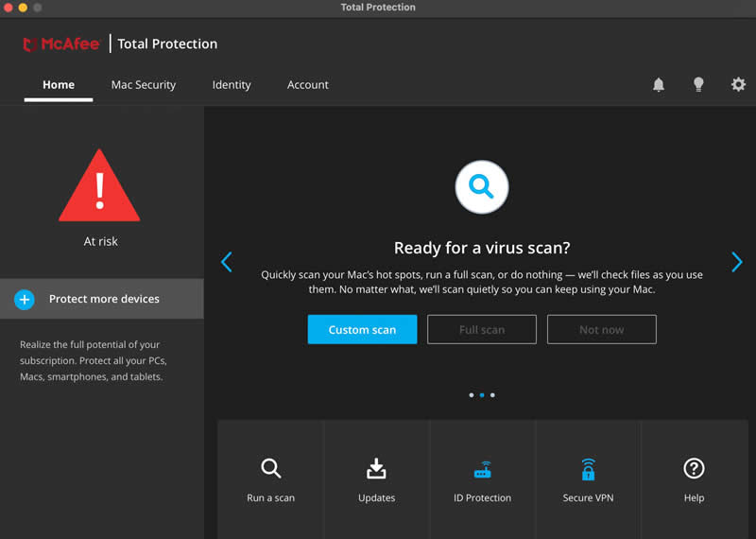Open the Account tab
Screen dimensions: 756x539
point(308,85)
